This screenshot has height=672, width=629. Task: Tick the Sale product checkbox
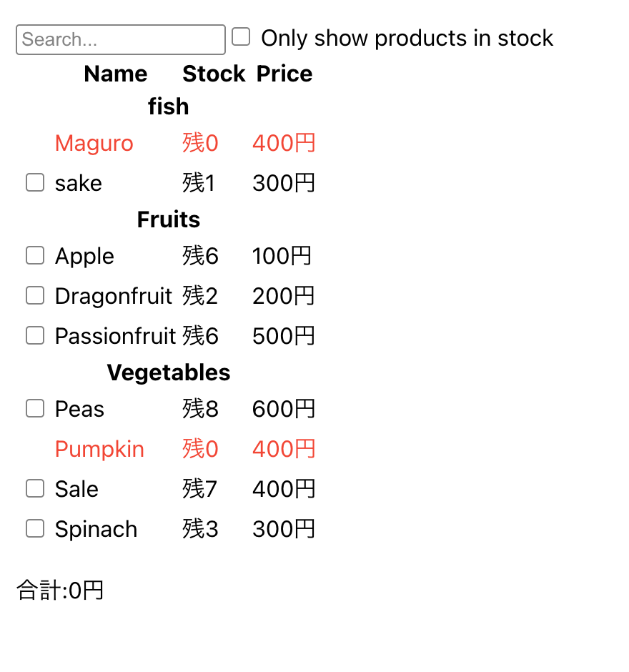pyautogui.click(x=35, y=489)
